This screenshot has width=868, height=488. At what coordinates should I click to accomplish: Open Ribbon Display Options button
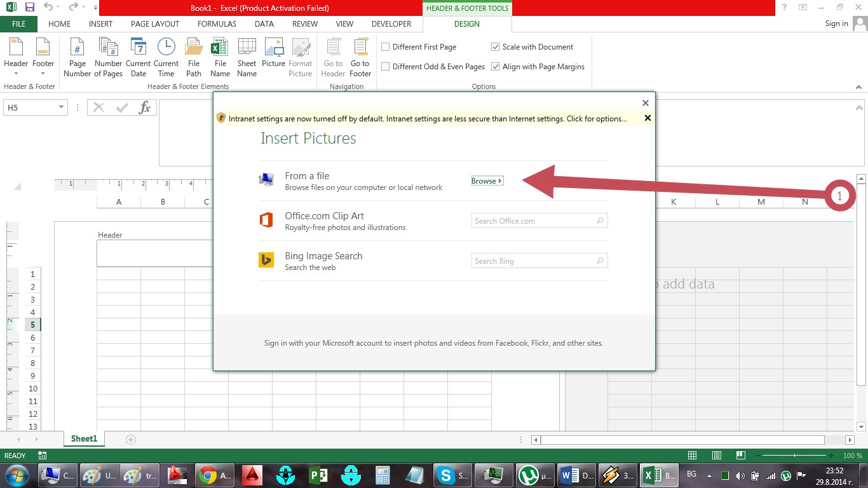(x=803, y=8)
